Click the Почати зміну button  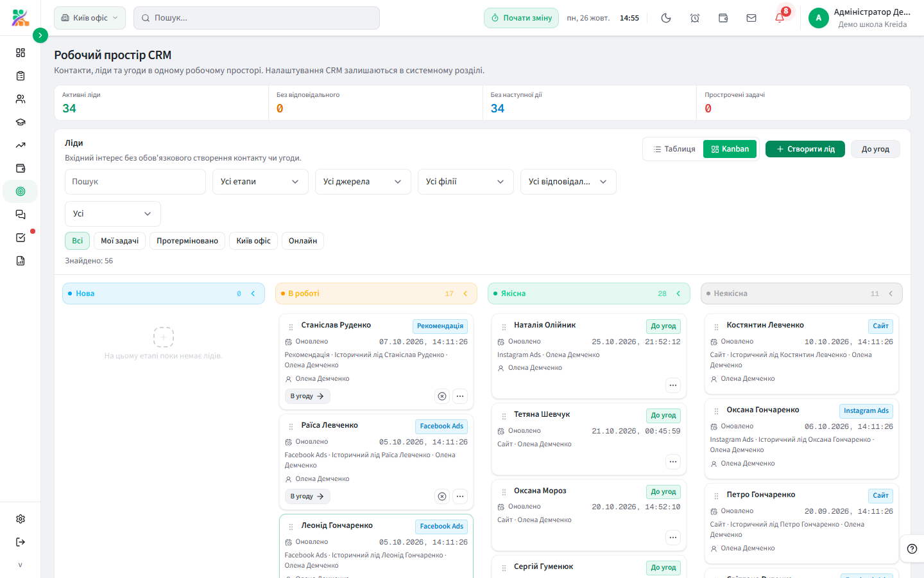[x=521, y=18]
